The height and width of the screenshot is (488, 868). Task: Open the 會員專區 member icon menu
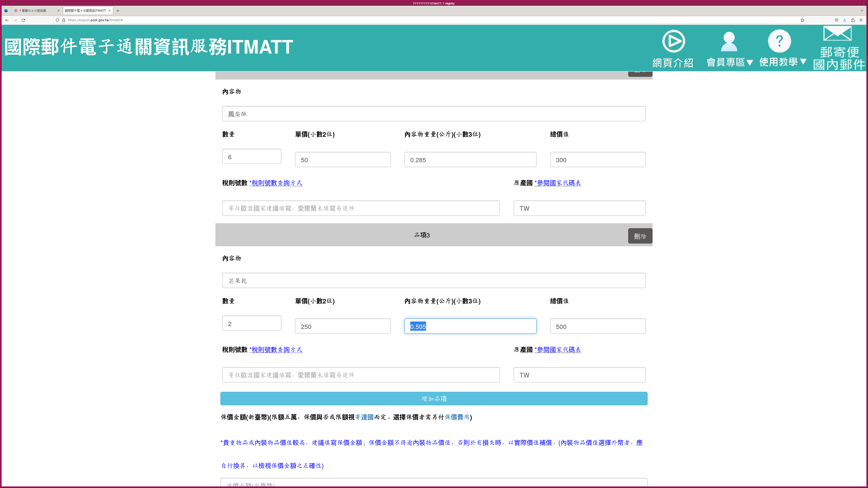point(729,42)
